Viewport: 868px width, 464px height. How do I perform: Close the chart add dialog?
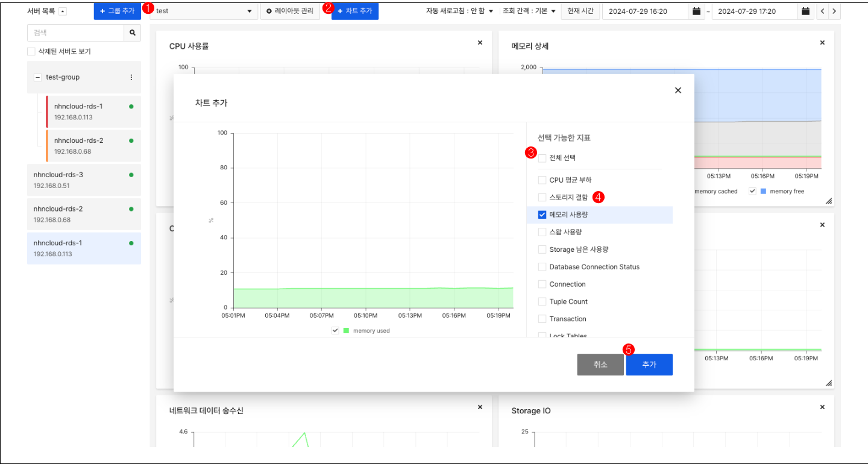[x=678, y=90]
